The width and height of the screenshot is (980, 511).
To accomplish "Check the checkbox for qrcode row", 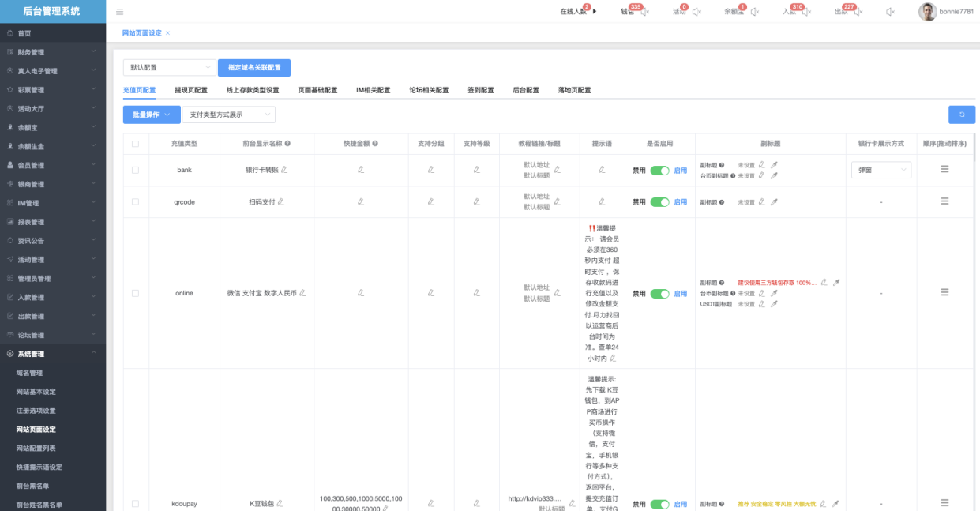I will point(135,202).
